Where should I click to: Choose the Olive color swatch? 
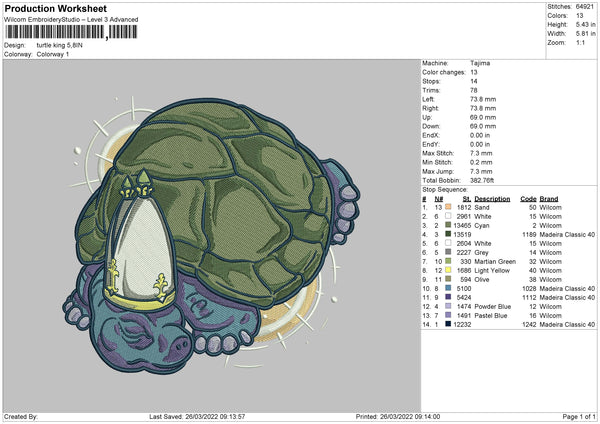click(x=448, y=279)
